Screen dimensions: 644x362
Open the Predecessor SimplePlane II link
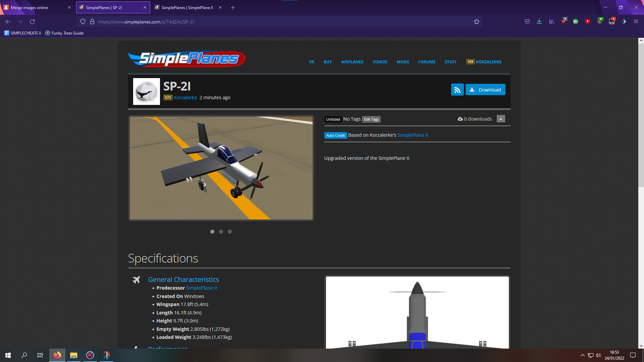pyautogui.click(x=201, y=288)
